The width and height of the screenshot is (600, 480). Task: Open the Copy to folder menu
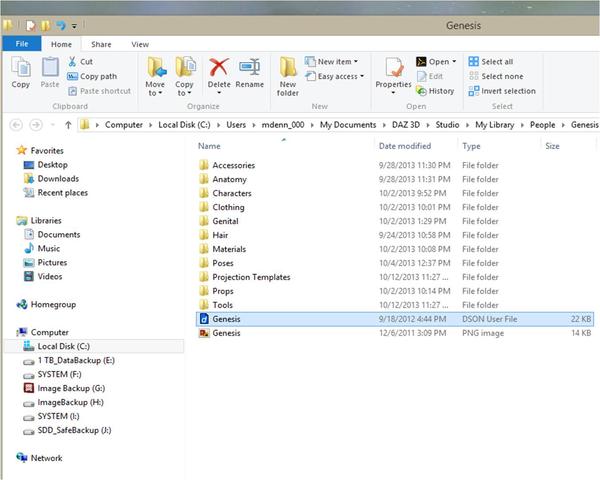click(x=184, y=77)
